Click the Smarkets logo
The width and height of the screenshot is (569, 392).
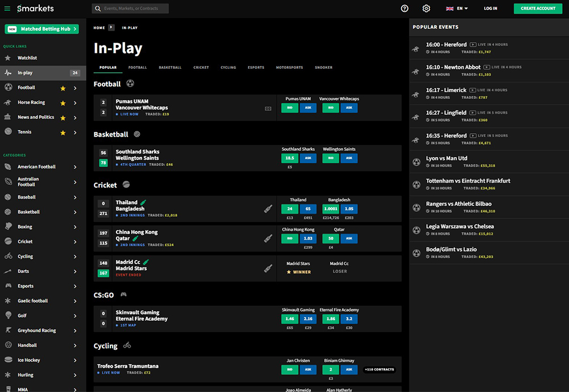click(x=35, y=9)
